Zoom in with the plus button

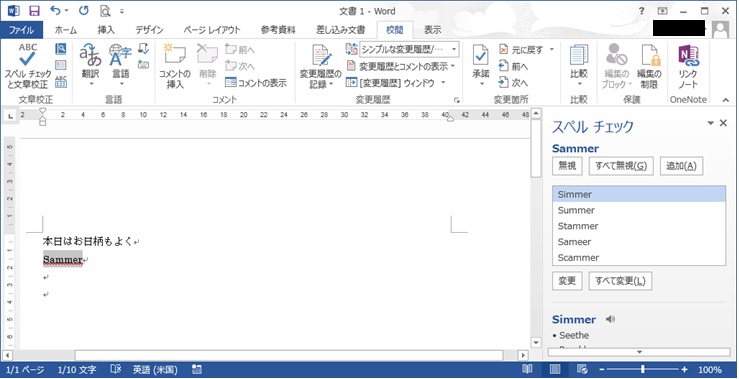click(x=684, y=370)
